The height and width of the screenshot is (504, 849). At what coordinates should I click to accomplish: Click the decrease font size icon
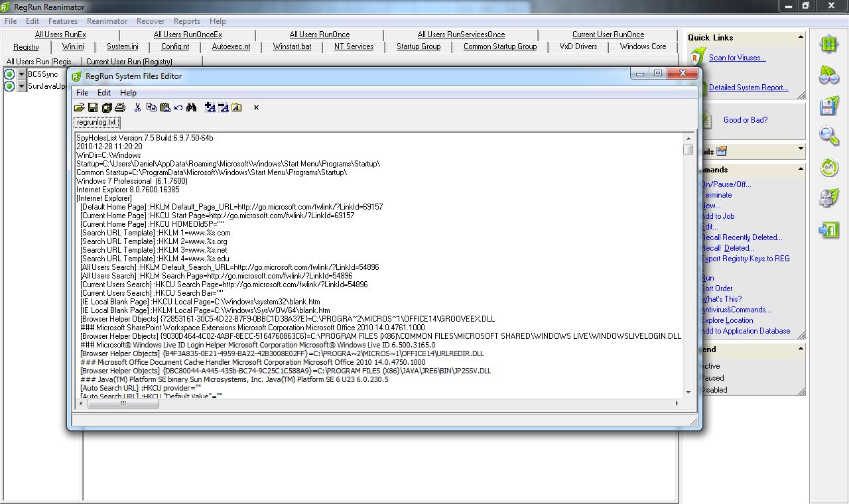(x=224, y=107)
